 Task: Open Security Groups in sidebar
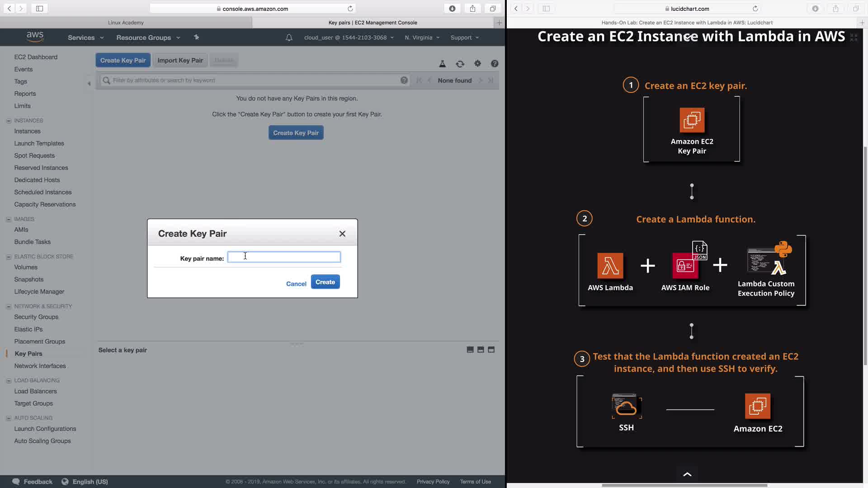point(36,317)
